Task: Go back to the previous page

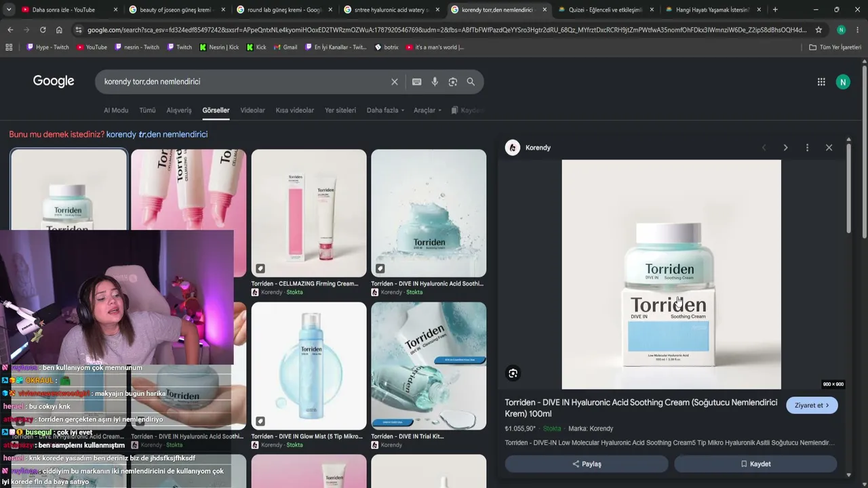Action: point(10,30)
